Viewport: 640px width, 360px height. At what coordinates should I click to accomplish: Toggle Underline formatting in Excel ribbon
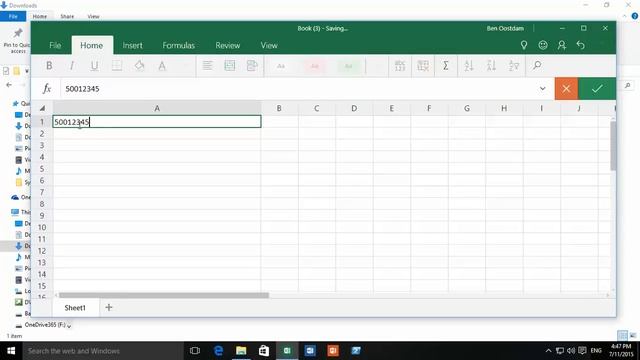coord(94,66)
